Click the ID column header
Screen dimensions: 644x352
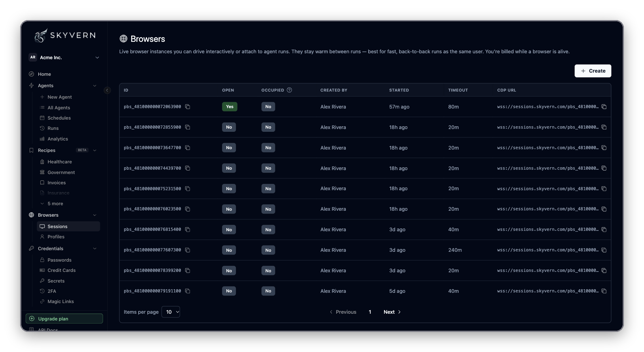[126, 90]
